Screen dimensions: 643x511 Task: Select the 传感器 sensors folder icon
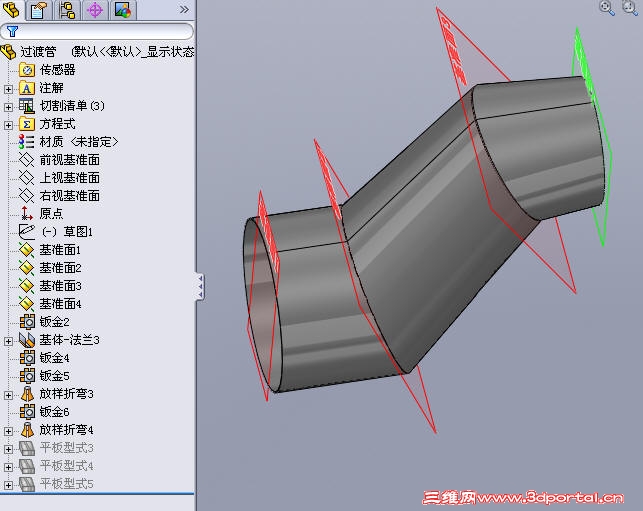coord(27,70)
